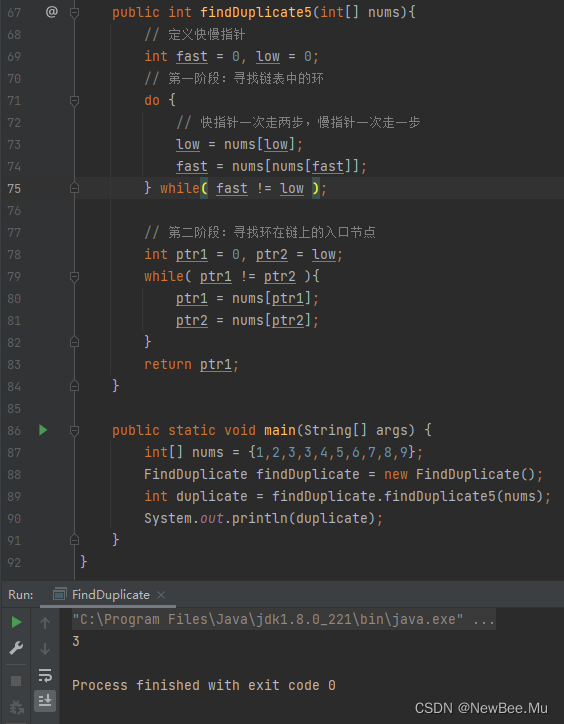564x724 pixels.
Task: Click 'ptr1 != ptr2' while condition
Action: click(248, 277)
